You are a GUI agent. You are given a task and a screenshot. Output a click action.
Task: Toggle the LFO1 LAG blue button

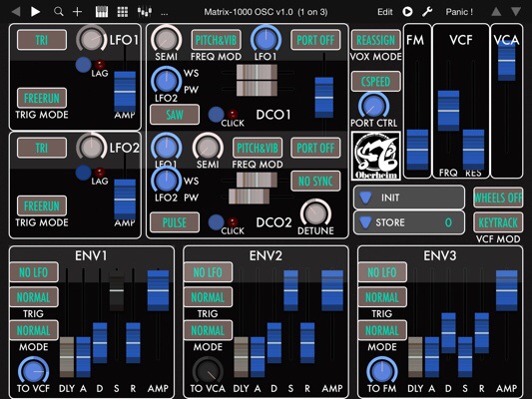(x=84, y=65)
